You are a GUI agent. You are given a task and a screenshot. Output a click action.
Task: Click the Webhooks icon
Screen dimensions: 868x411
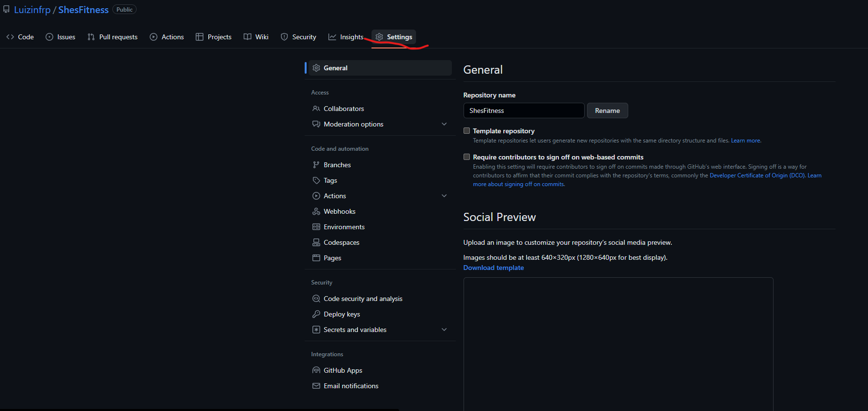(x=316, y=211)
